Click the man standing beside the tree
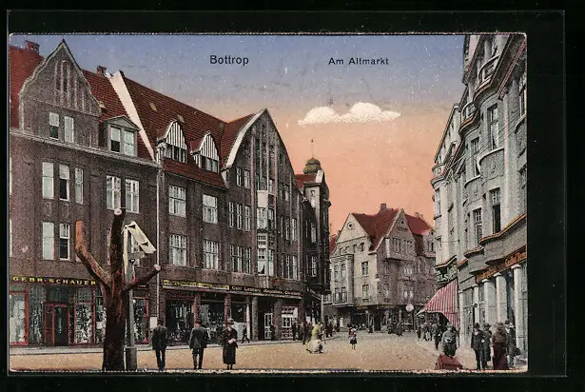Screen dimensions: 585x392 (x=160, y=343)
